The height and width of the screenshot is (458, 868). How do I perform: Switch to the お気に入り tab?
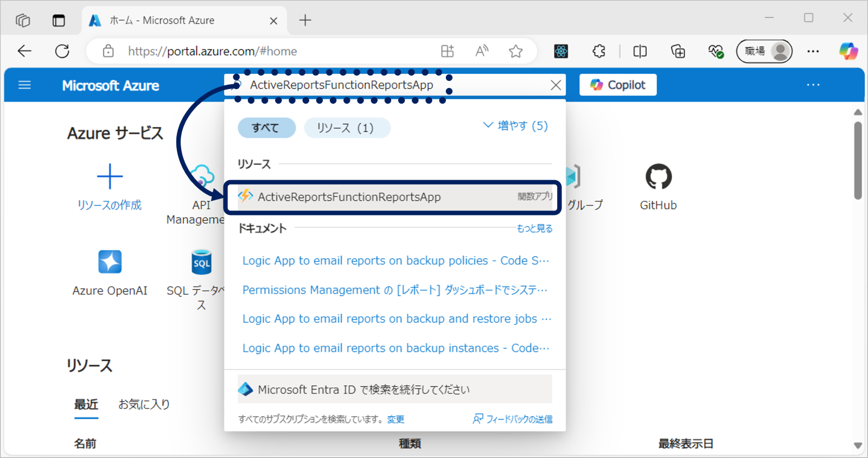[x=144, y=404]
